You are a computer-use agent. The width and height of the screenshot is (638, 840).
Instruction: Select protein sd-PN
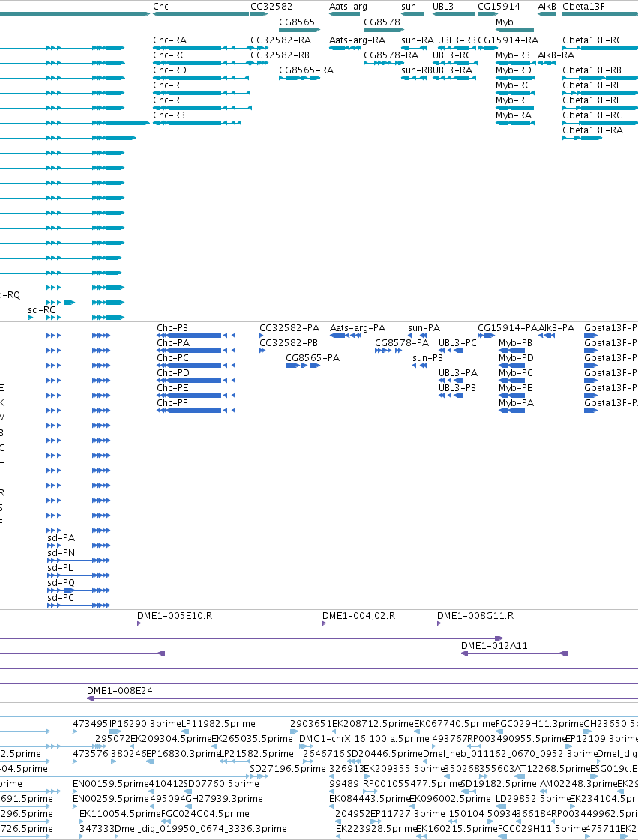[x=61, y=554]
